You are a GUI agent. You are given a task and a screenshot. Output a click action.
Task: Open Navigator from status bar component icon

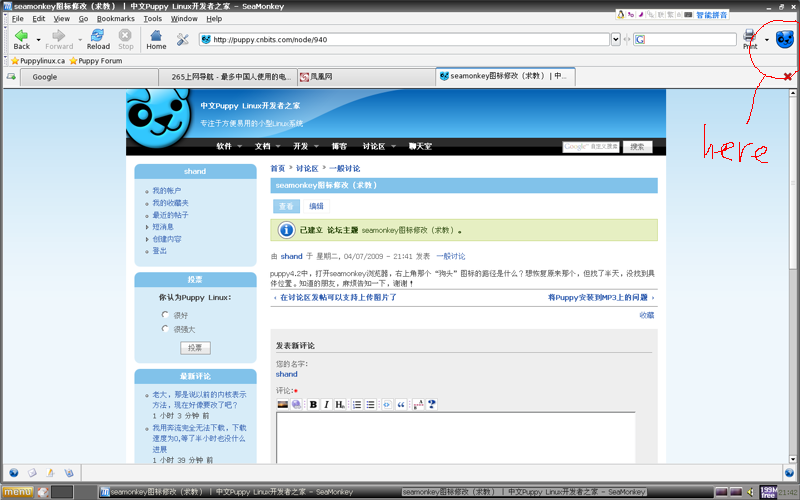(14, 473)
